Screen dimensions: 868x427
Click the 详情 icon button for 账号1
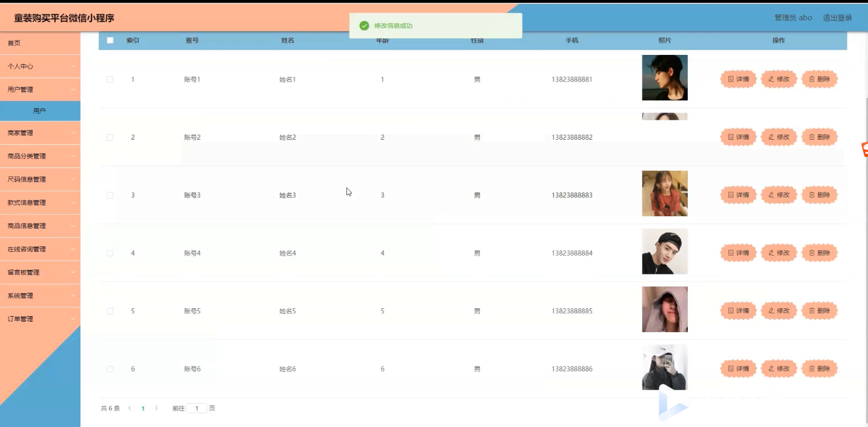click(x=738, y=79)
